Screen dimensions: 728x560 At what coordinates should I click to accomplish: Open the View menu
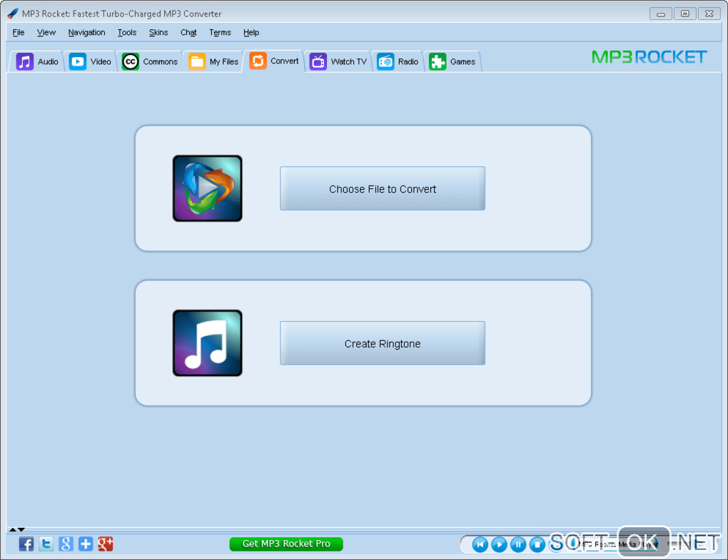tap(46, 33)
